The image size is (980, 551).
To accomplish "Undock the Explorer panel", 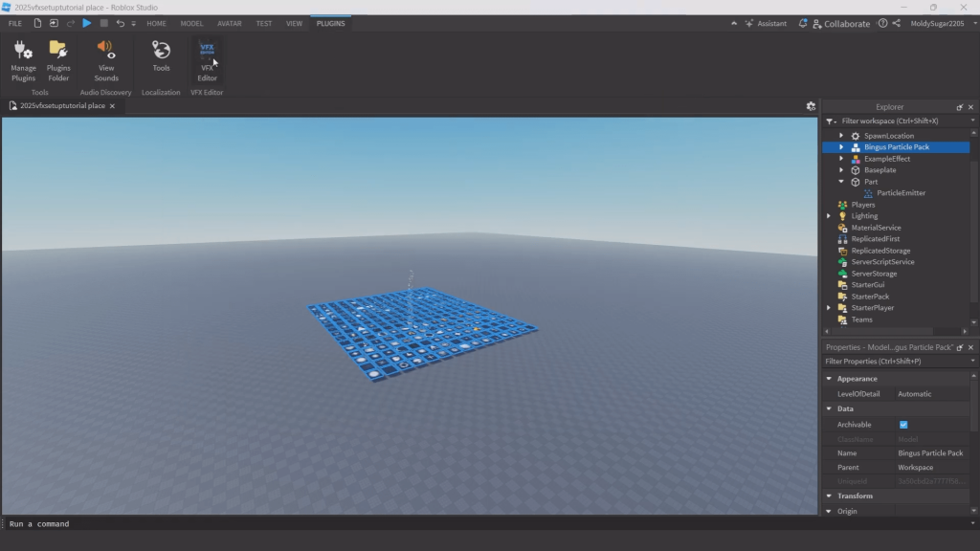I will [959, 107].
